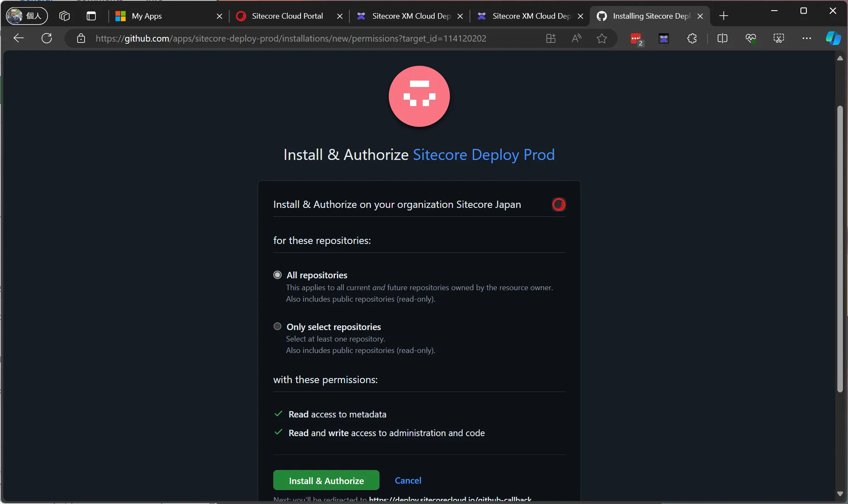The image size is (848, 504).
Task: Click the favorites star icon in address bar
Action: pyautogui.click(x=602, y=39)
